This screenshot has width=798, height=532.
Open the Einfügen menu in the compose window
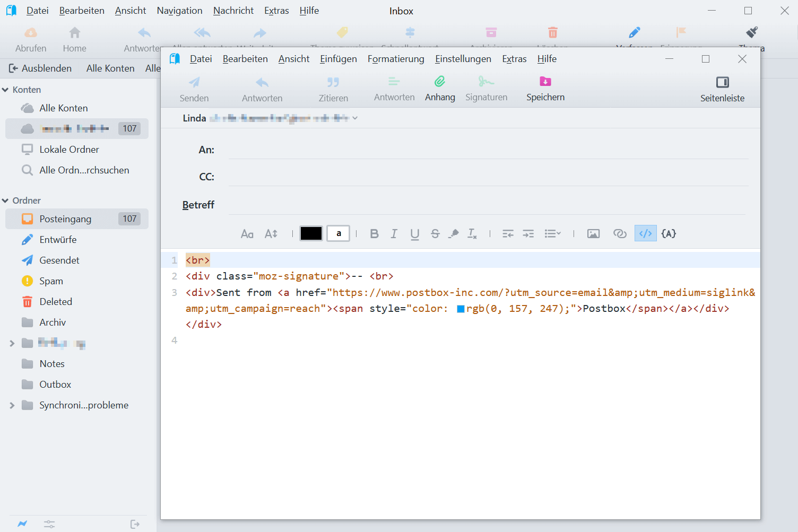click(x=339, y=59)
